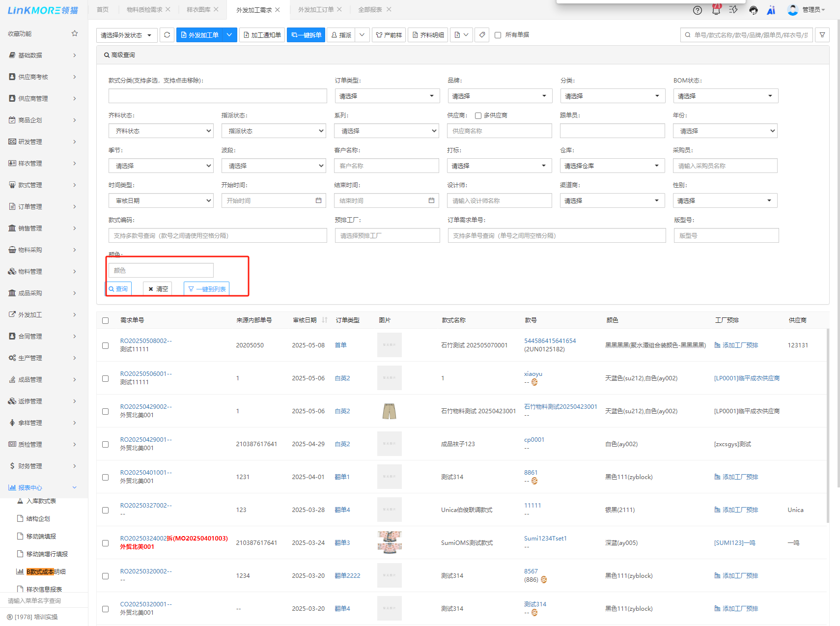The height and width of the screenshot is (626, 840).
Task: Click the 颜色 input field
Action: (x=161, y=270)
